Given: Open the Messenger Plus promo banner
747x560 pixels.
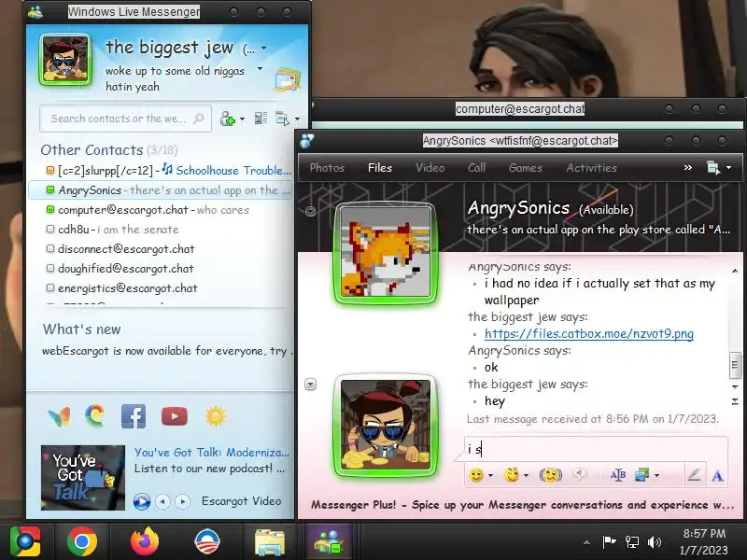Looking at the screenshot, I should pos(522,505).
